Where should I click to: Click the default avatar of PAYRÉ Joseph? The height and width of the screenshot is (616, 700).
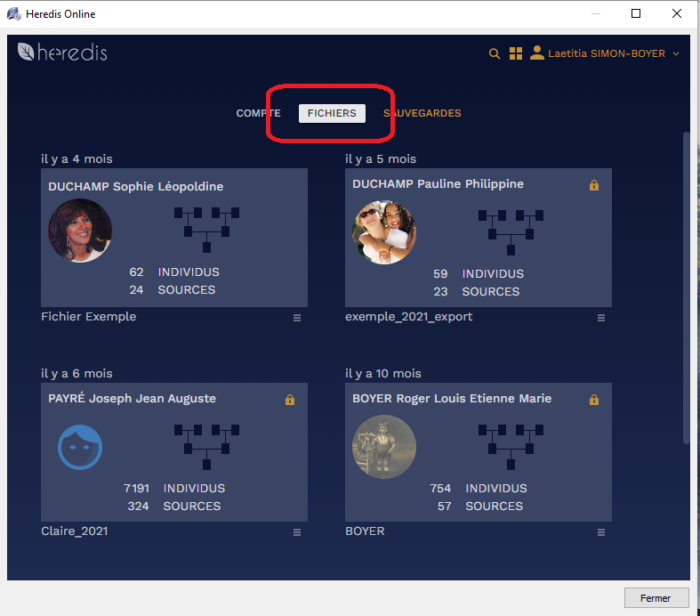pos(80,447)
